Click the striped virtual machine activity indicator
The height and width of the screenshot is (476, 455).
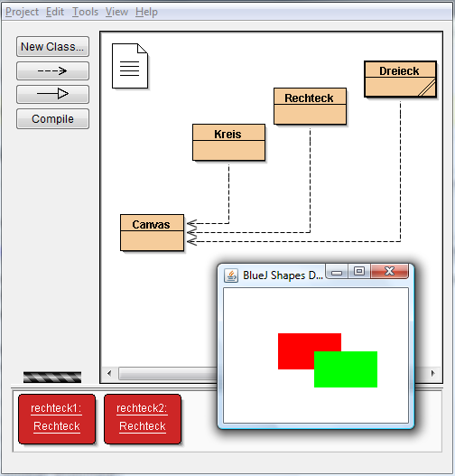pyautogui.click(x=52, y=378)
